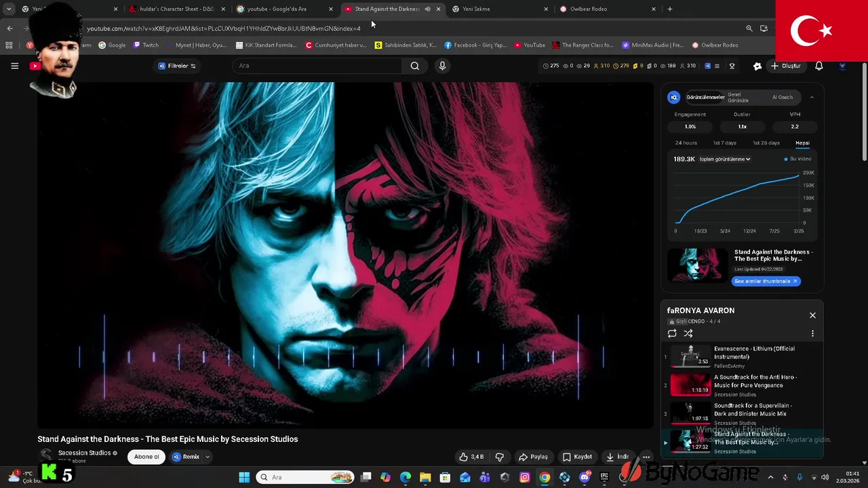
Task: Close the faRONYA AVARON playlist panel
Action: tap(812, 315)
